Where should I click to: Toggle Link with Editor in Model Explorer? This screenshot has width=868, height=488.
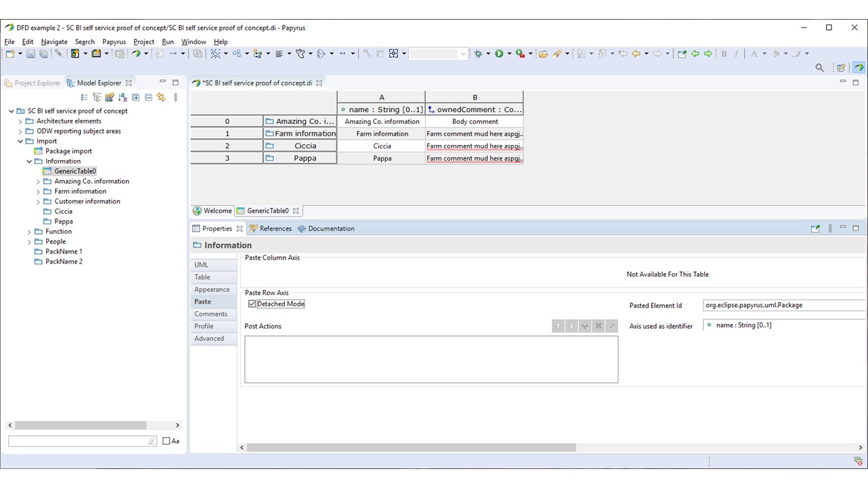(x=161, y=98)
